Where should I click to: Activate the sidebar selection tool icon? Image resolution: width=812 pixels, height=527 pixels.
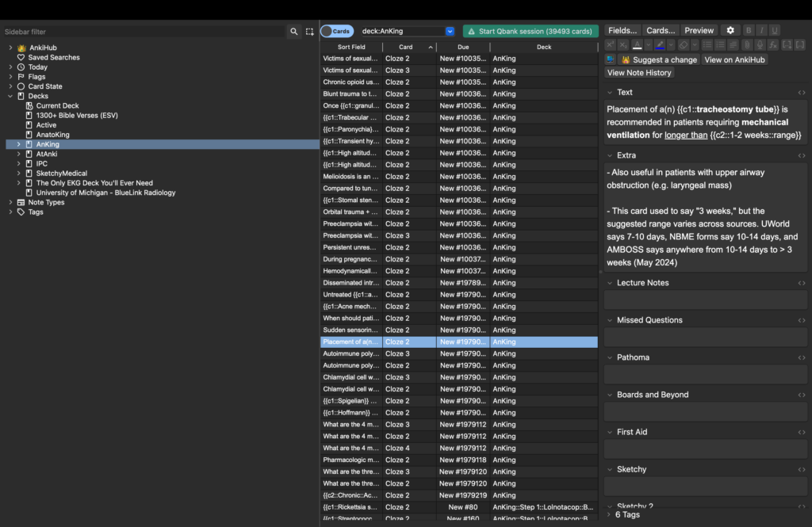310,32
